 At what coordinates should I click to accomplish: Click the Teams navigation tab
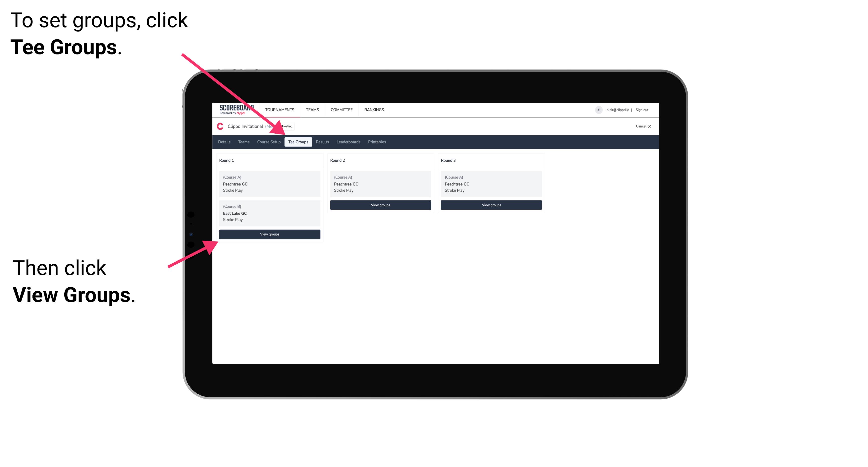242,142
